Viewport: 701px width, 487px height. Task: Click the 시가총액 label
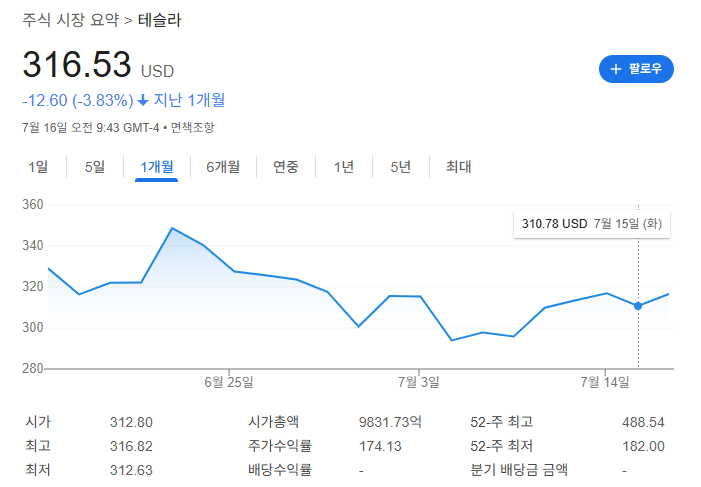274,422
